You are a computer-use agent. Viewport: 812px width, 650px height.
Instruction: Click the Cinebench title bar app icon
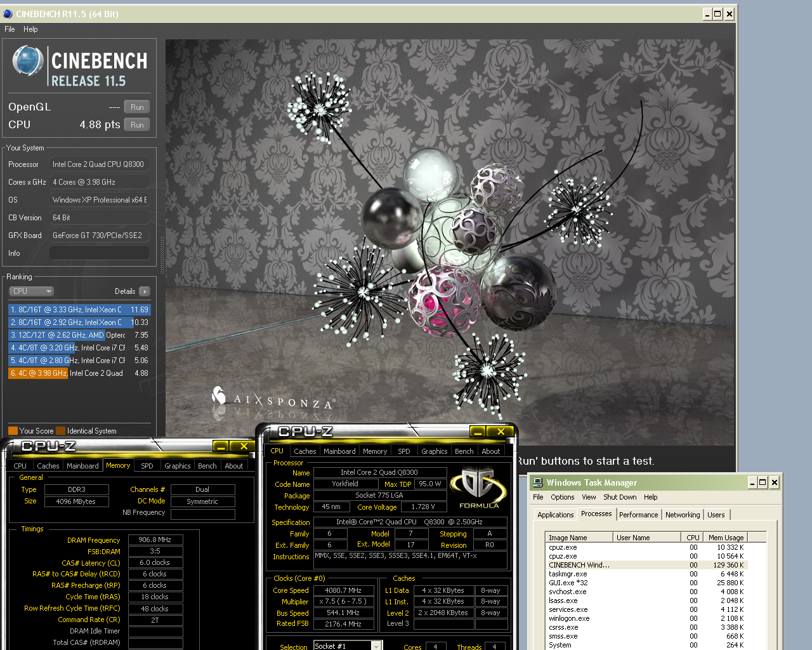8,13
